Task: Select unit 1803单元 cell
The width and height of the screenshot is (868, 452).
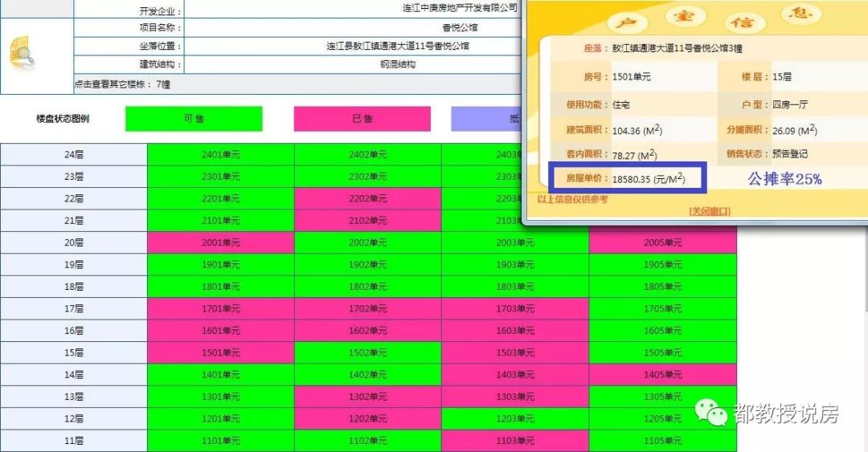Action: click(515, 287)
